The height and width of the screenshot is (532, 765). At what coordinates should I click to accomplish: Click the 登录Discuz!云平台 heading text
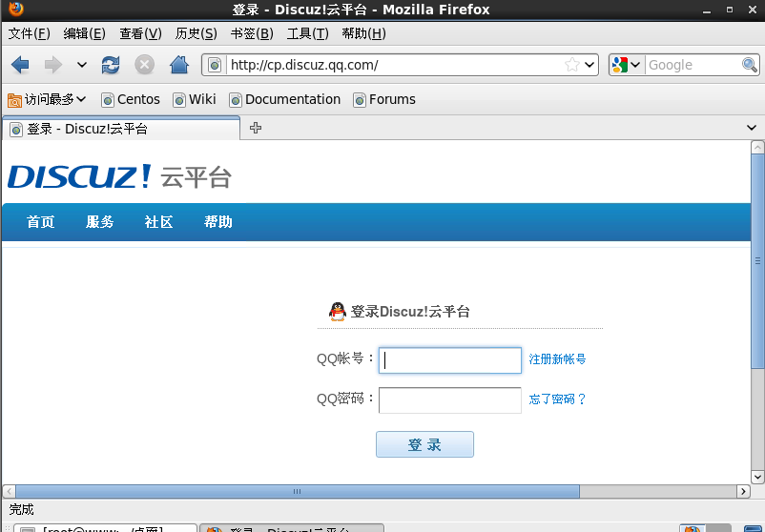[410, 312]
